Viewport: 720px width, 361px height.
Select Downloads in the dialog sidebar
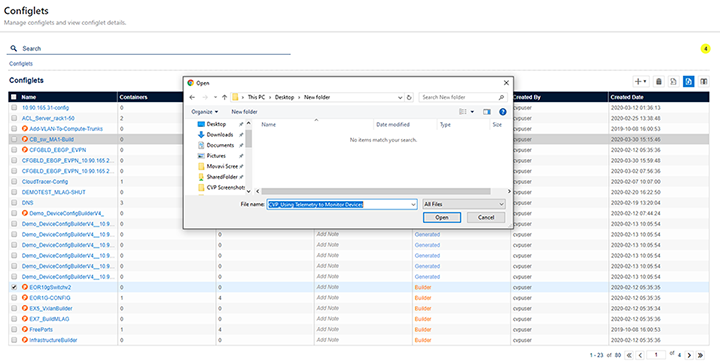[x=219, y=135]
